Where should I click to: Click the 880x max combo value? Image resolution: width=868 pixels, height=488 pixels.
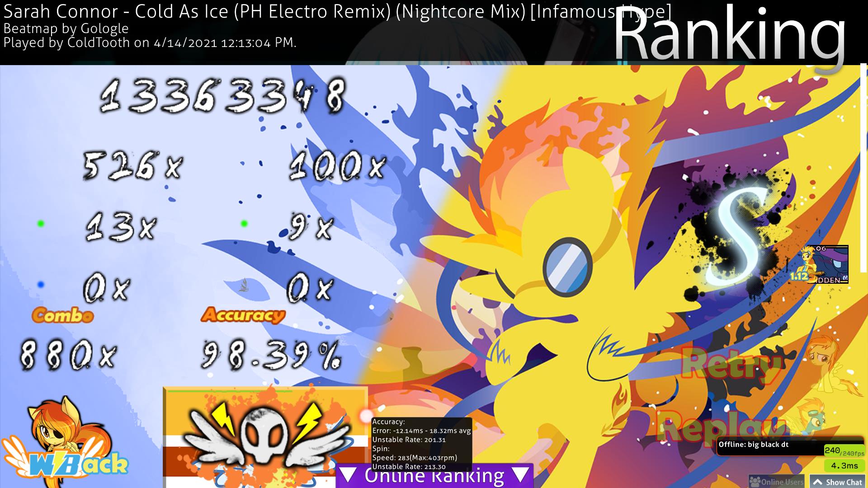pyautogui.click(x=68, y=356)
